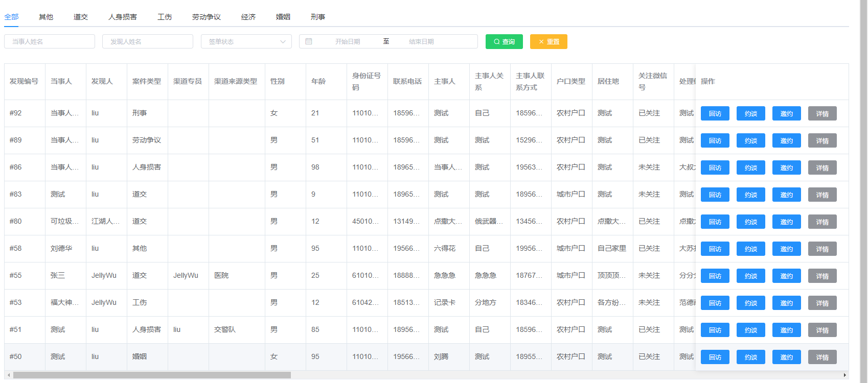Click 邀约 button for row #51
This screenshot has height=383, width=868.
click(787, 330)
